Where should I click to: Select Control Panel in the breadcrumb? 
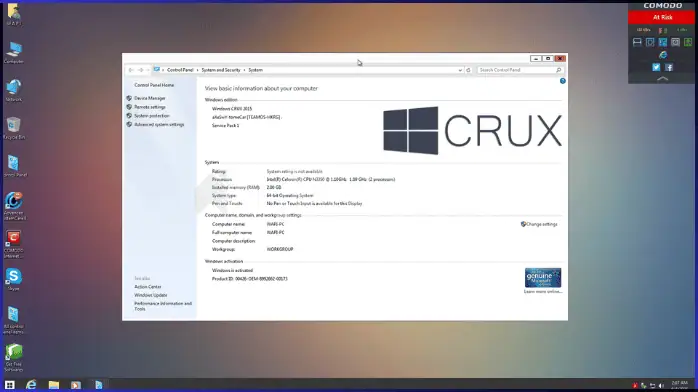[180, 70]
